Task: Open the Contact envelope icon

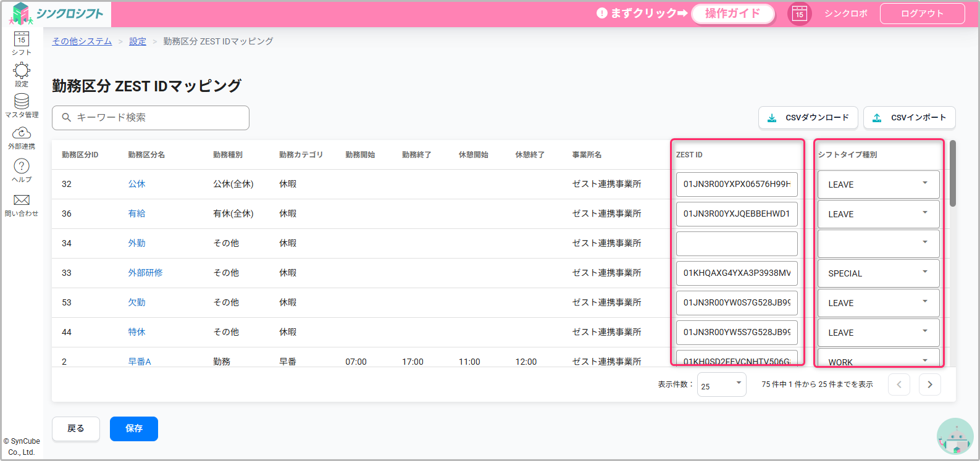Action: pos(22,204)
